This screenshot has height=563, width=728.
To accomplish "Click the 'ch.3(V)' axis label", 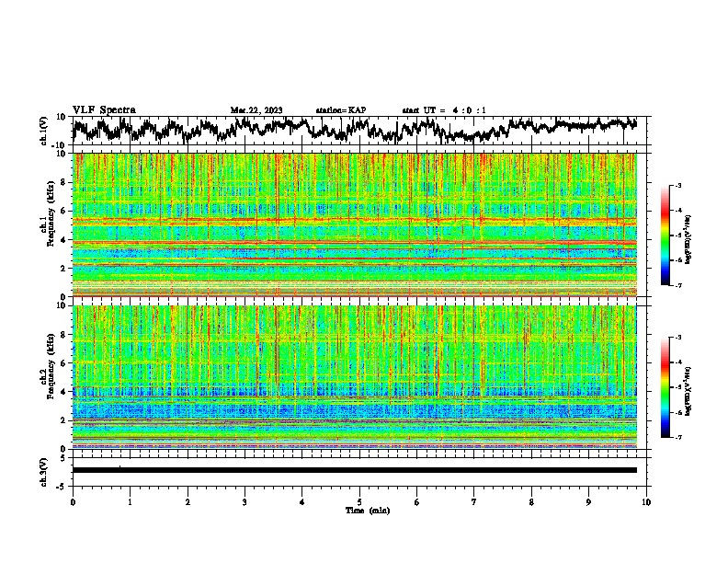I will click(44, 472).
